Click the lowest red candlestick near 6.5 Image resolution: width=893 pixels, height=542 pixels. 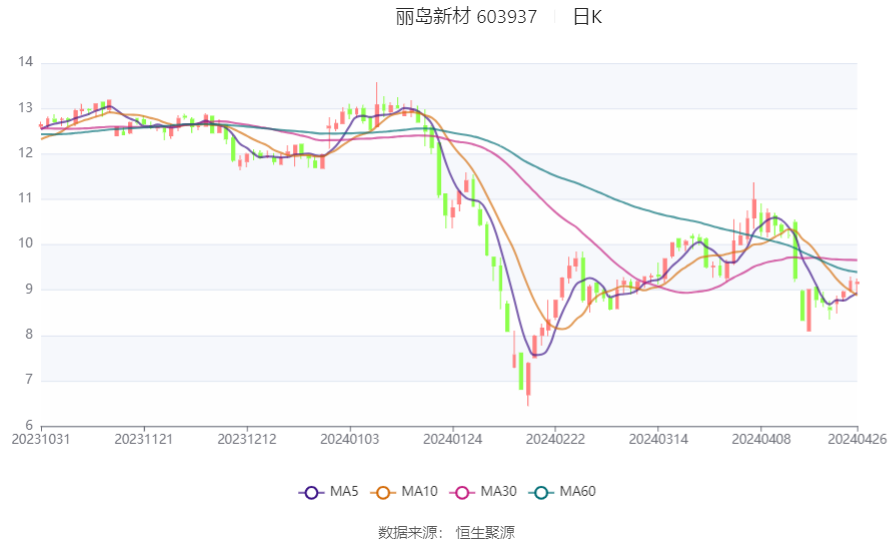pyautogui.click(x=528, y=380)
